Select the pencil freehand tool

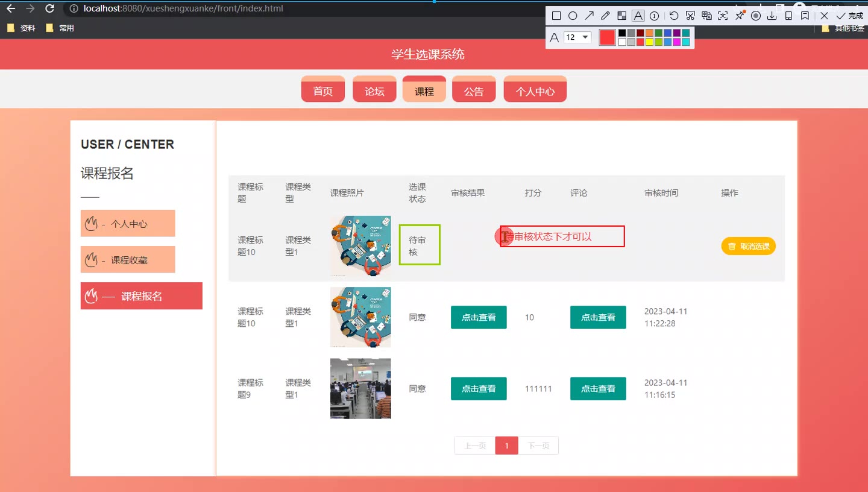[x=605, y=16]
